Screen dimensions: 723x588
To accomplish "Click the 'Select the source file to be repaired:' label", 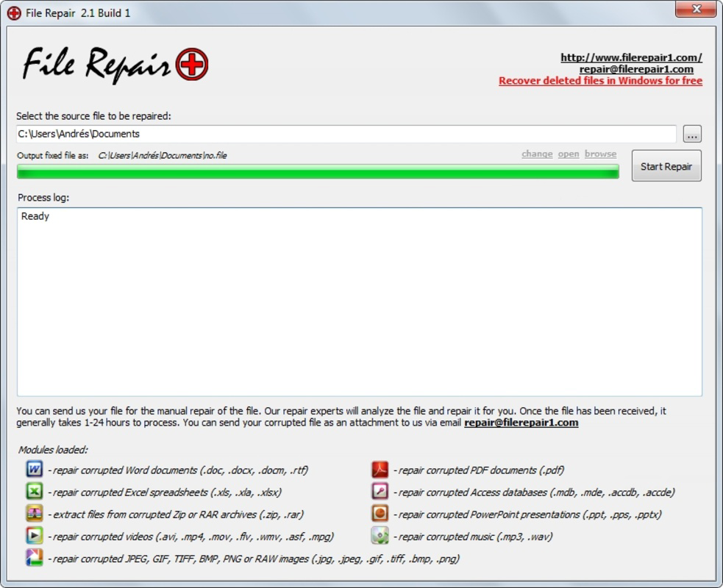I will coord(93,116).
